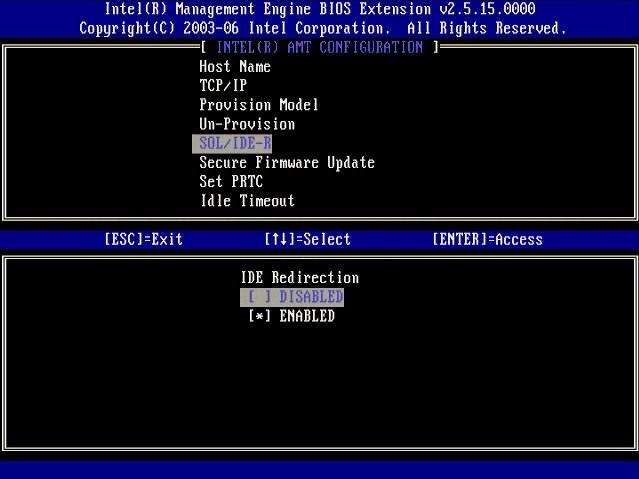The width and height of the screenshot is (639, 479).
Task: Select the Set PRTC entry
Action: (x=231, y=181)
